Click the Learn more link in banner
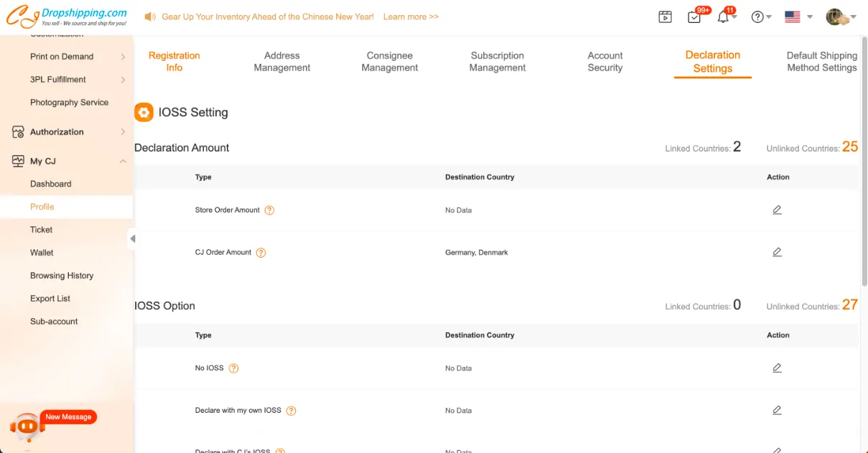This screenshot has height=453, width=868. click(x=411, y=17)
